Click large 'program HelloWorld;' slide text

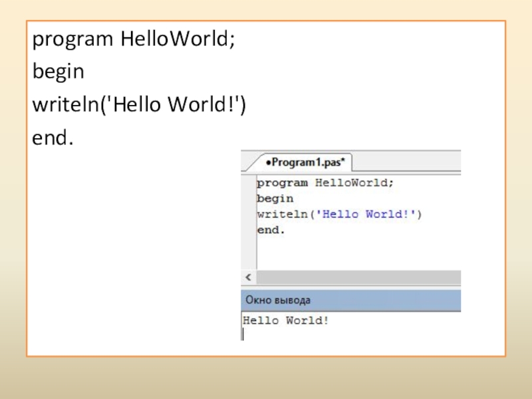coord(134,40)
